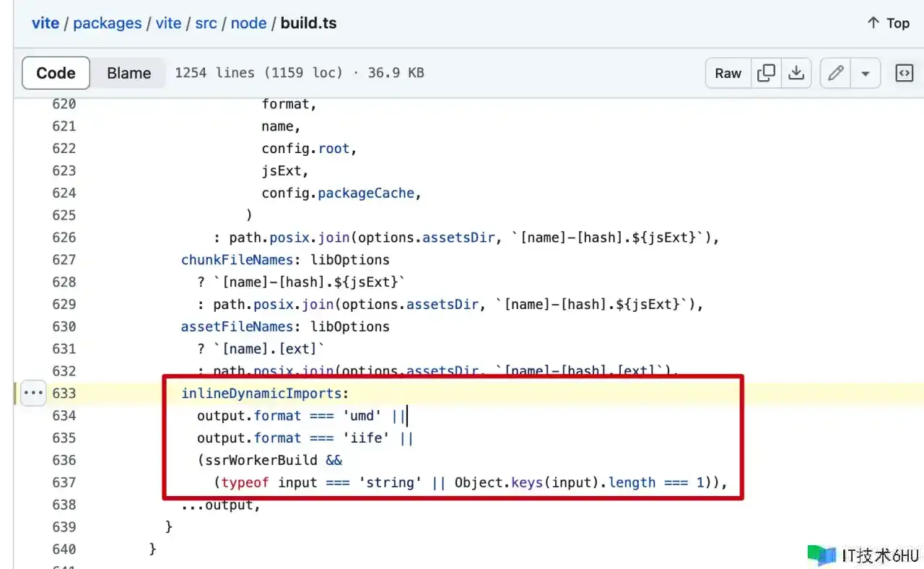Click line number 637
Screen dimensions: 924x569
tap(64, 482)
